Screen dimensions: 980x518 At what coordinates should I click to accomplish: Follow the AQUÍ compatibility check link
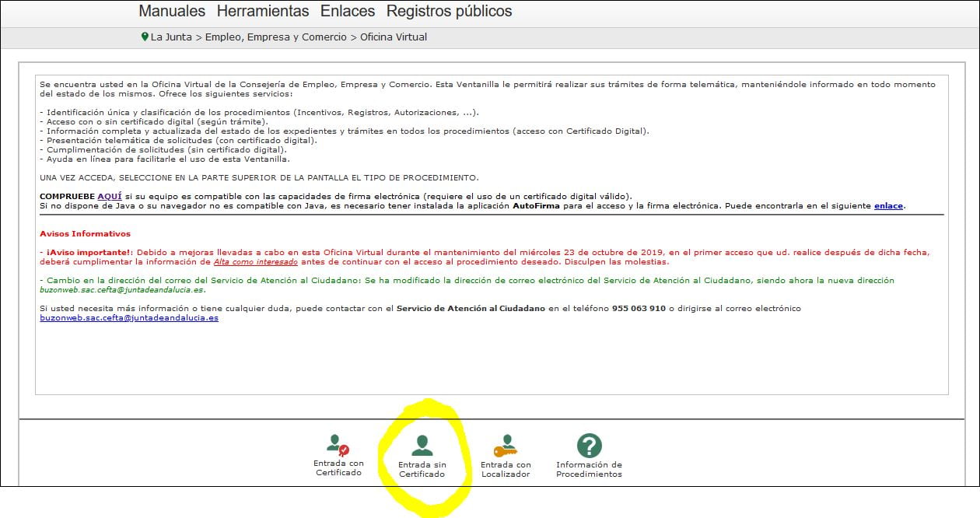point(110,196)
